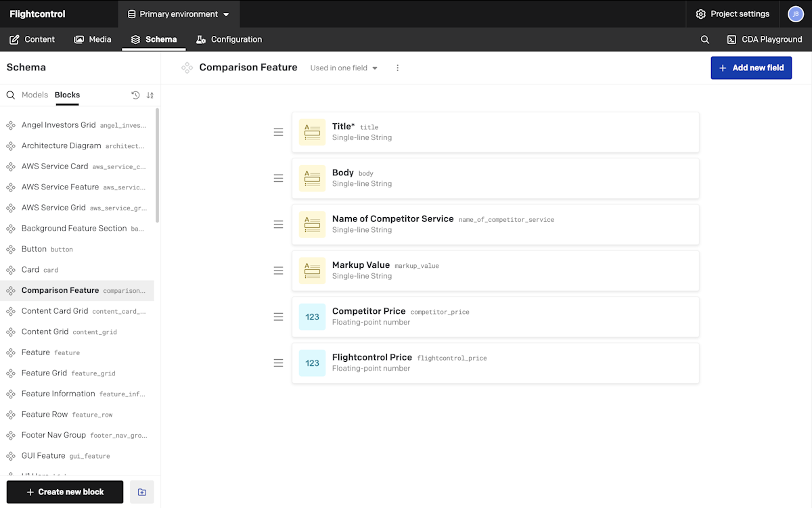The height and width of the screenshot is (508, 812).
Task: Select AWS Service Grid block
Action: coord(77,208)
